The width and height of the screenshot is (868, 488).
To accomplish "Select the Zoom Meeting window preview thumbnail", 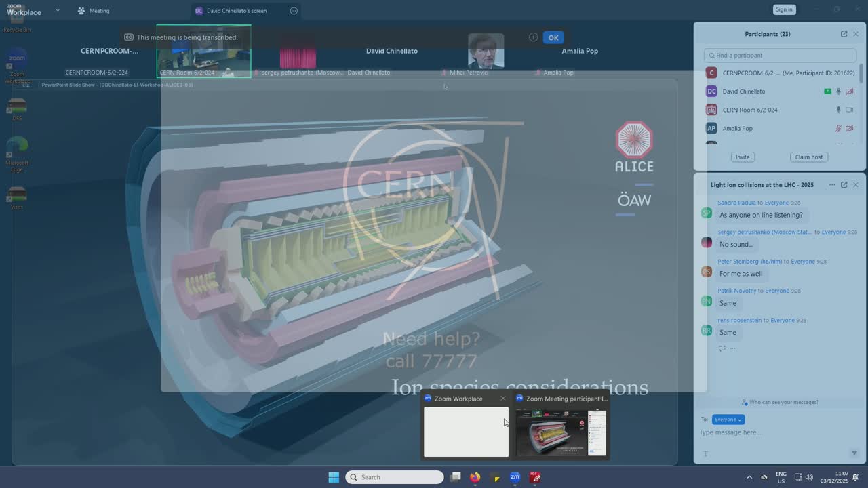I will (561, 432).
